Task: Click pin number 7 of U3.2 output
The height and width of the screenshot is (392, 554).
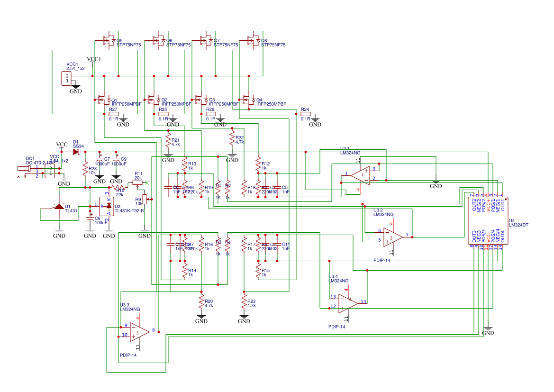Action: [x=407, y=235]
